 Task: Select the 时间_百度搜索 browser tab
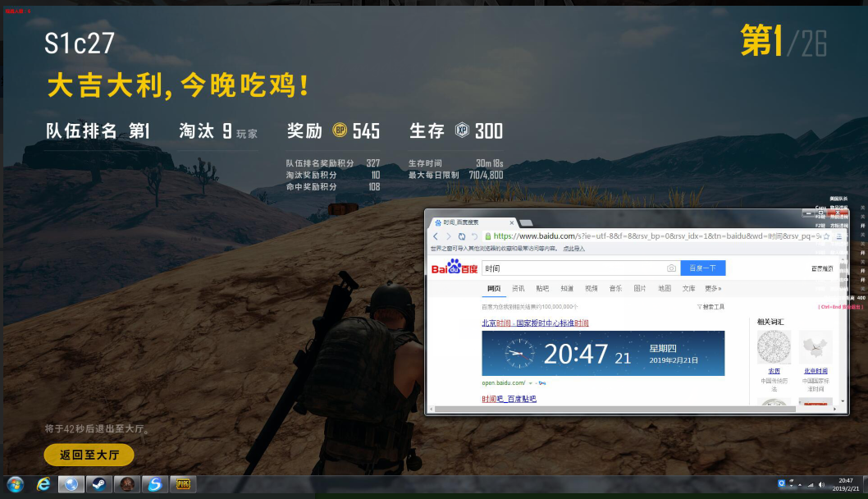pyautogui.click(x=473, y=222)
